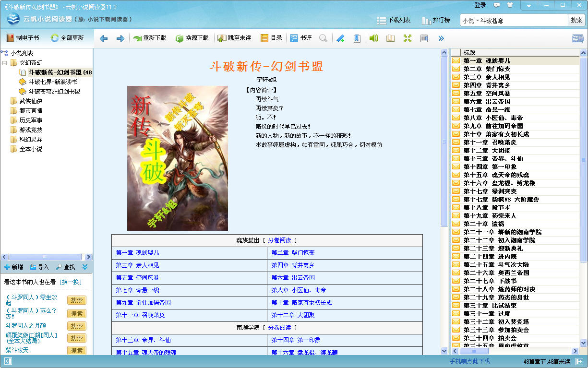This screenshot has height=368, width=588.
Task: Select 第五章 空间风暴 in chapter list
Action: pyautogui.click(x=516, y=94)
